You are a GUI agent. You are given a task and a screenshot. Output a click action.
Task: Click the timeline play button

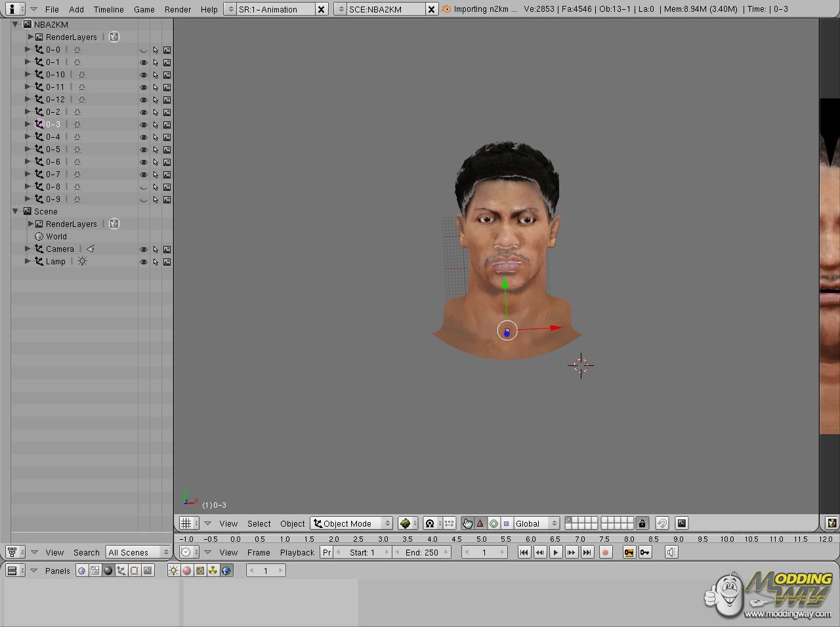555,552
